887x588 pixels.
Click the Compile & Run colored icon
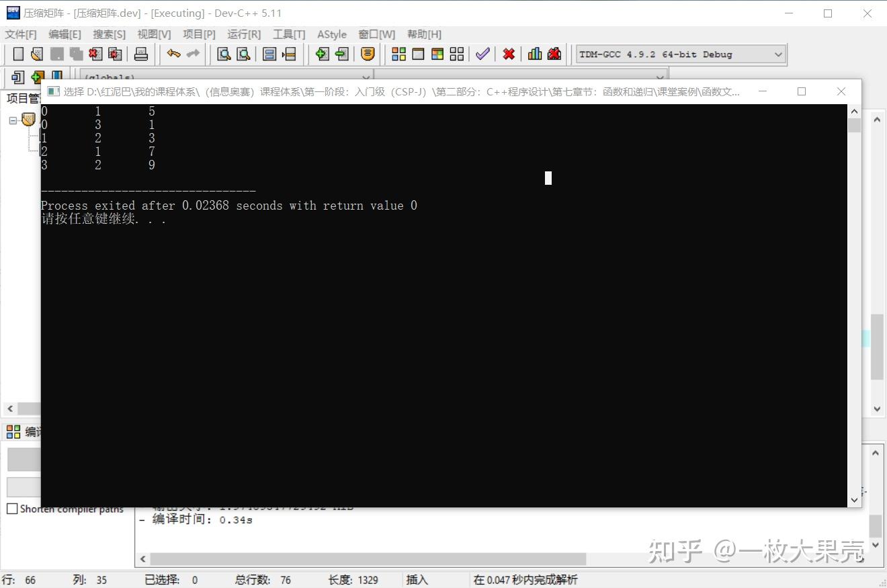tap(437, 54)
